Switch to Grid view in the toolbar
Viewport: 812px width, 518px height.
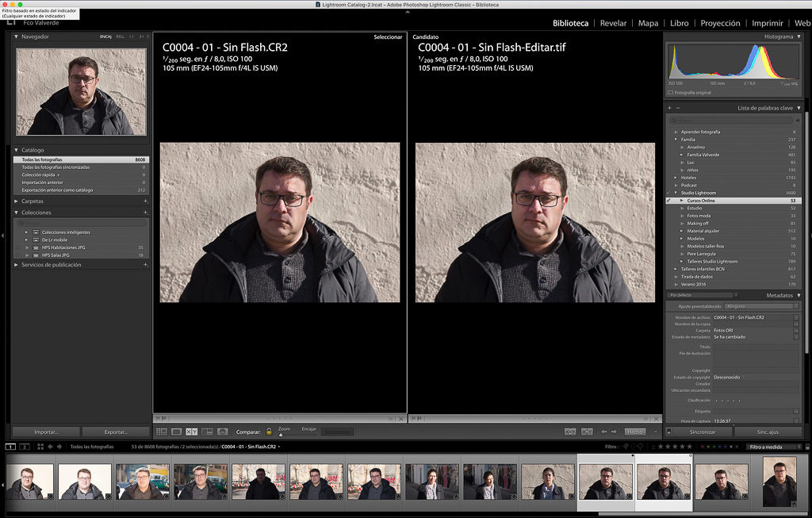click(x=161, y=432)
